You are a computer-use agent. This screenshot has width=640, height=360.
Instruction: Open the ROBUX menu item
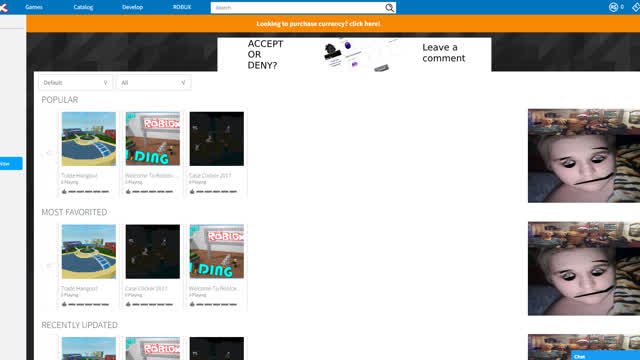(182, 7)
